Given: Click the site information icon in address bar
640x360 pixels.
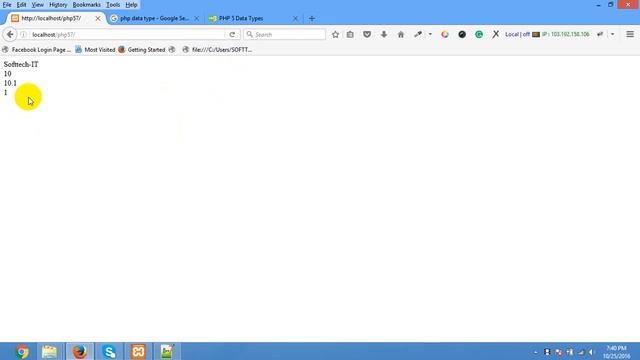Looking at the screenshot, I should click(24, 35).
